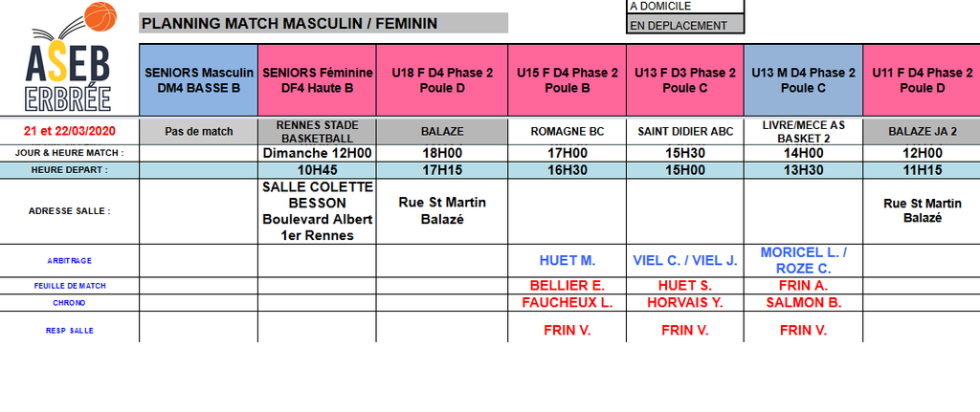
Task: Select the U15 F D4 Poule B header
Action: 567,80
